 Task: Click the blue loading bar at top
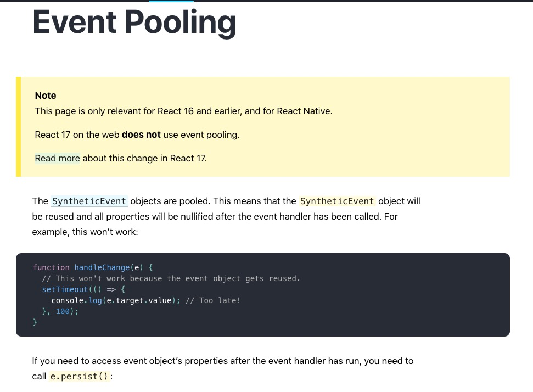pos(171,1)
